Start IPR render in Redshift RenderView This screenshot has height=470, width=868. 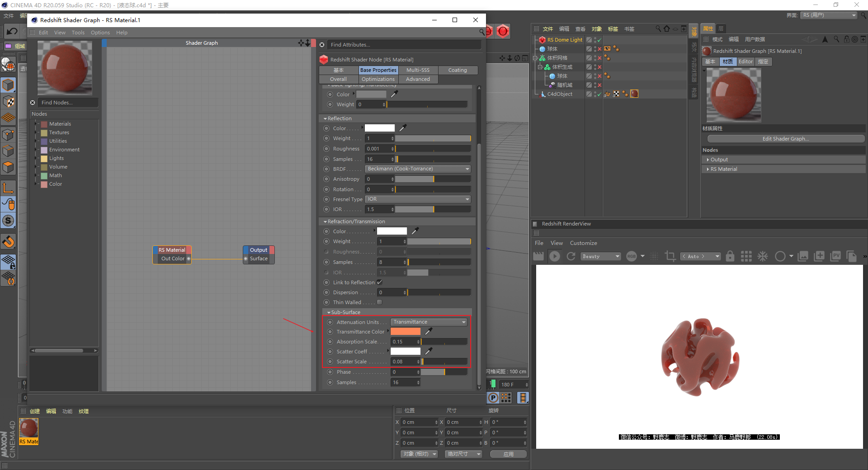coord(555,256)
